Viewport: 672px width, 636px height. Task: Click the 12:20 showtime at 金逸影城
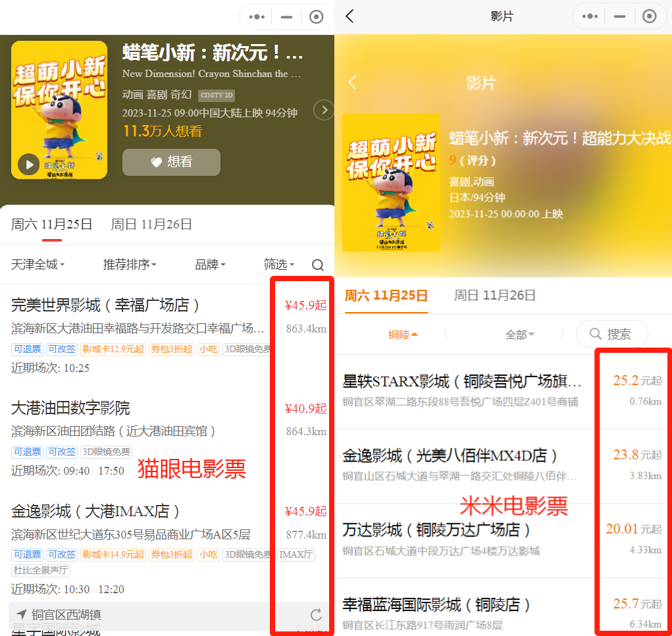[x=111, y=590]
